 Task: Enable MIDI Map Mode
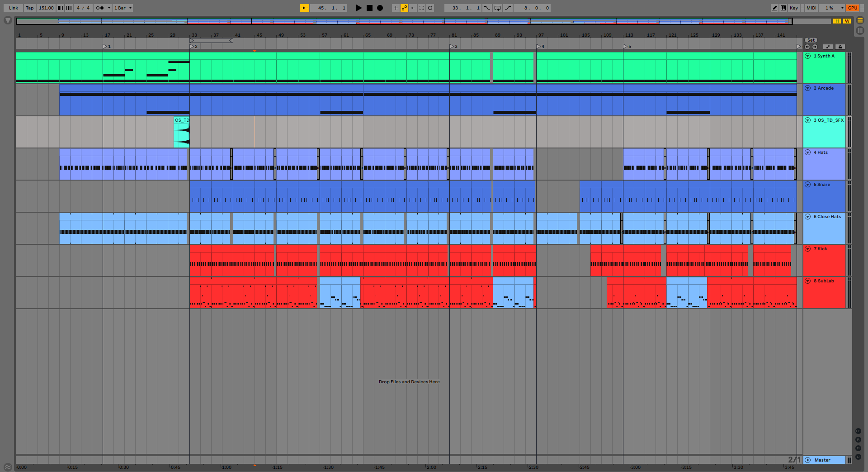pyautogui.click(x=811, y=8)
